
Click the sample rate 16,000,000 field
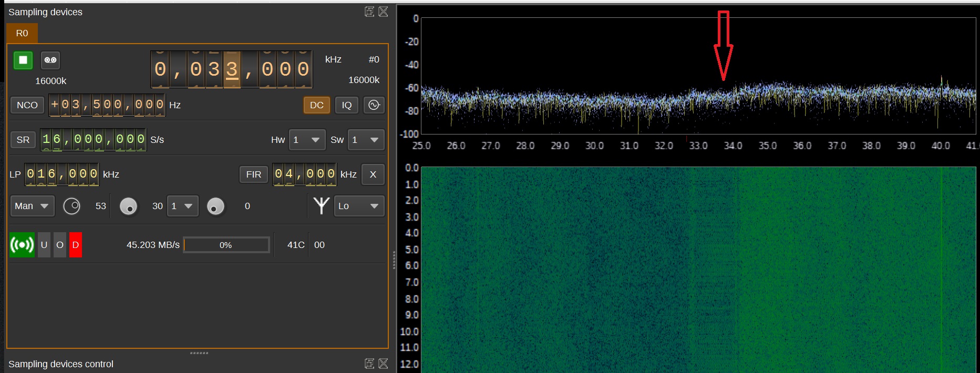93,139
